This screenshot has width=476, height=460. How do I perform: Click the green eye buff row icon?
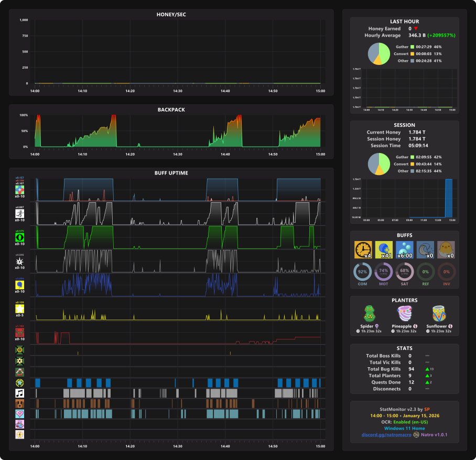click(x=20, y=237)
